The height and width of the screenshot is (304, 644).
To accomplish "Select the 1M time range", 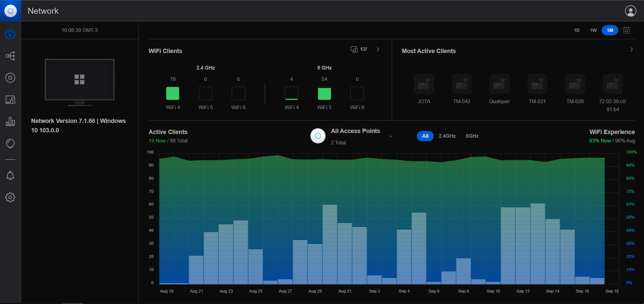I will [610, 30].
